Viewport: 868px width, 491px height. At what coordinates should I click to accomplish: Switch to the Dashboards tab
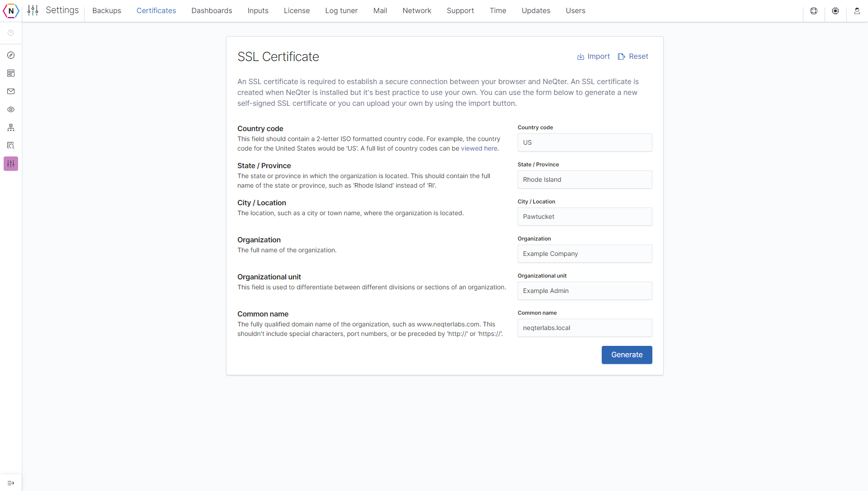tap(212, 10)
